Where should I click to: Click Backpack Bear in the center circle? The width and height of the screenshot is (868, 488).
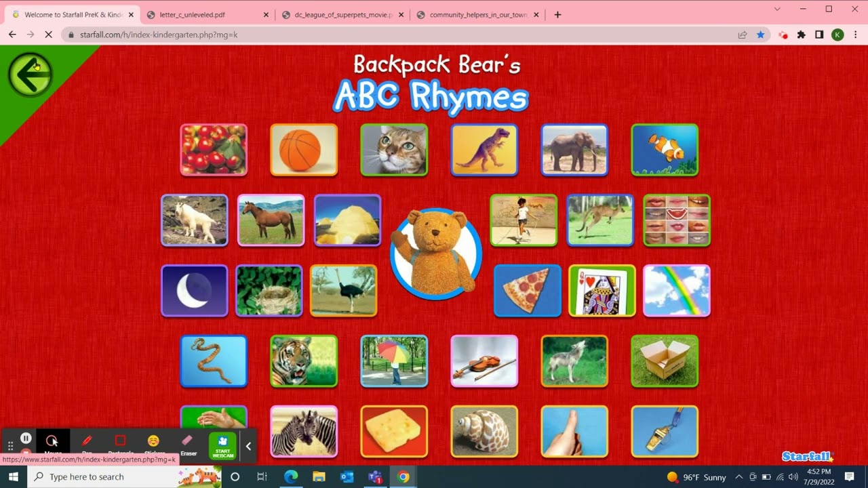point(436,254)
